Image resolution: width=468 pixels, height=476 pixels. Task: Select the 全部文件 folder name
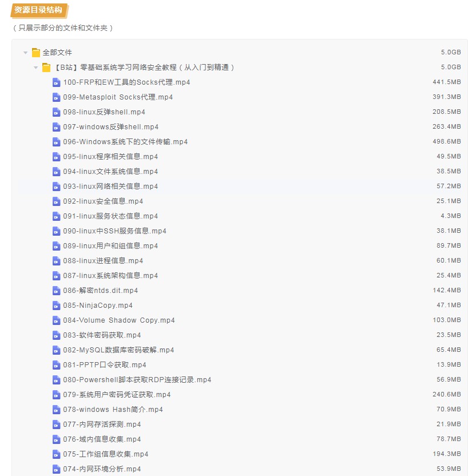point(57,53)
